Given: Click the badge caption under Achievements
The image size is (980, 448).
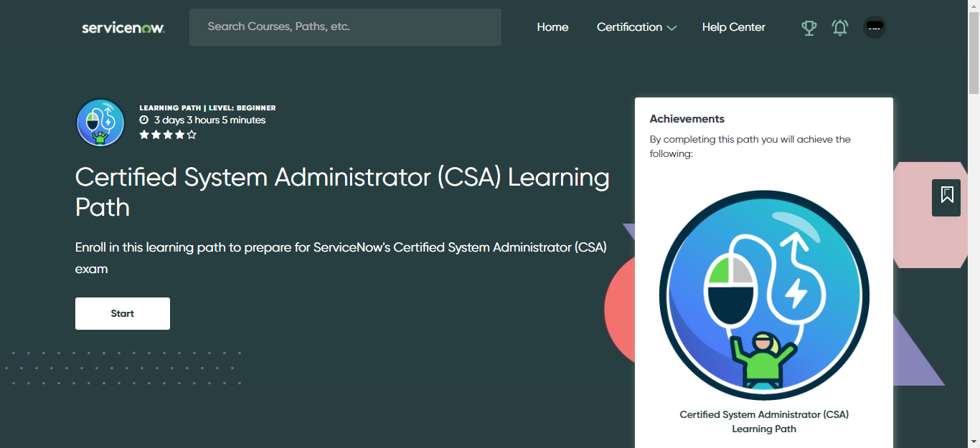Looking at the screenshot, I should pyautogui.click(x=763, y=421).
